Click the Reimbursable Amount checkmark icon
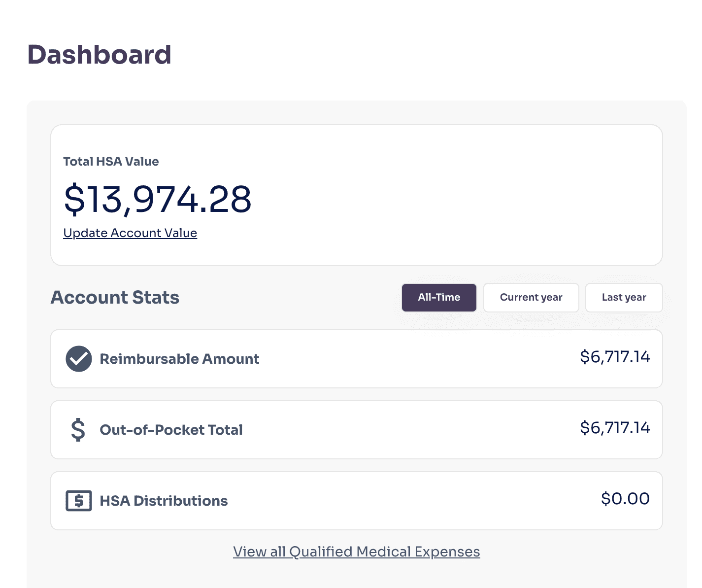The height and width of the screenshot is (588, 702). click(x=79, y=359)
